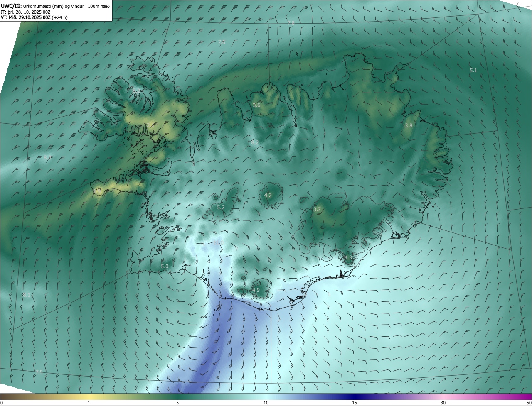532x406 pixels.
Task: Click the 8.1 value label on the map
Action: pyautogui.click(x=27, y=295)
